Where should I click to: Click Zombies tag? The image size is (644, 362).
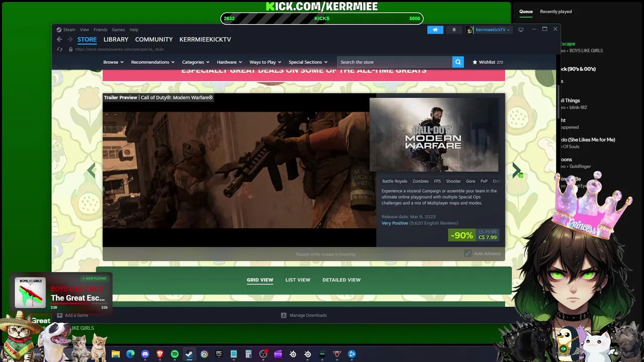[x=421, y=181]
